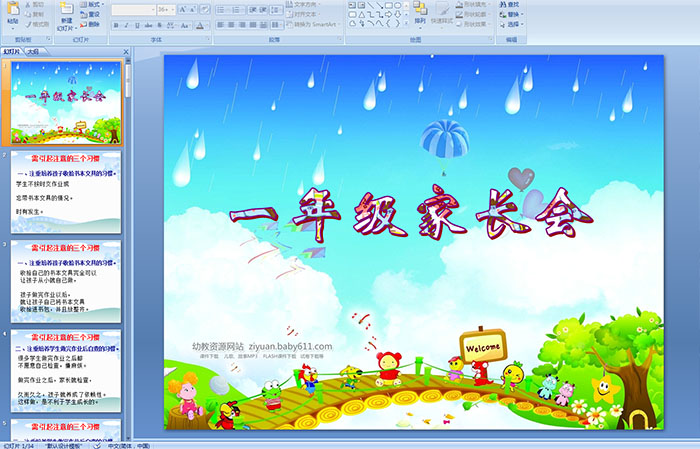Click Shape Effects (形状效果) button

click(473, 24)
